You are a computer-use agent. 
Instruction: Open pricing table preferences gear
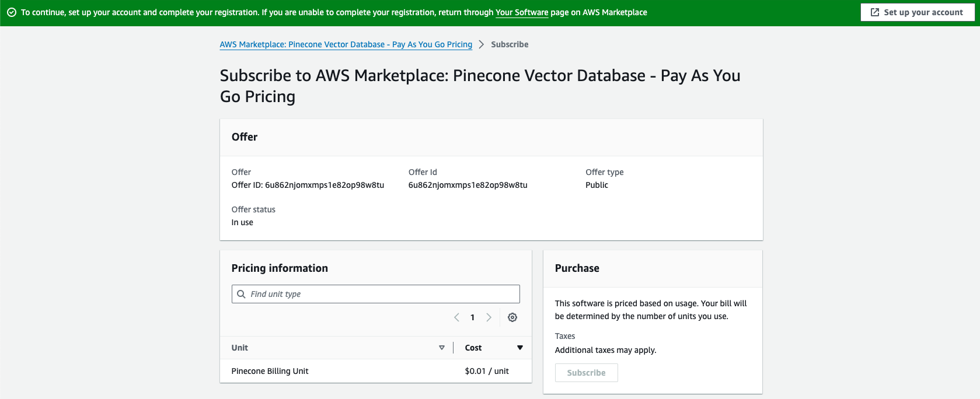(512, 317)
